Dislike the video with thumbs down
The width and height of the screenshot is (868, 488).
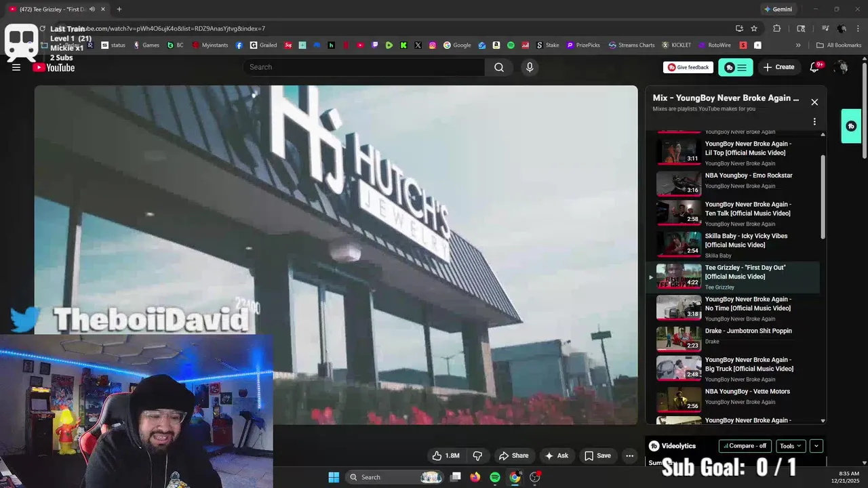477,455
